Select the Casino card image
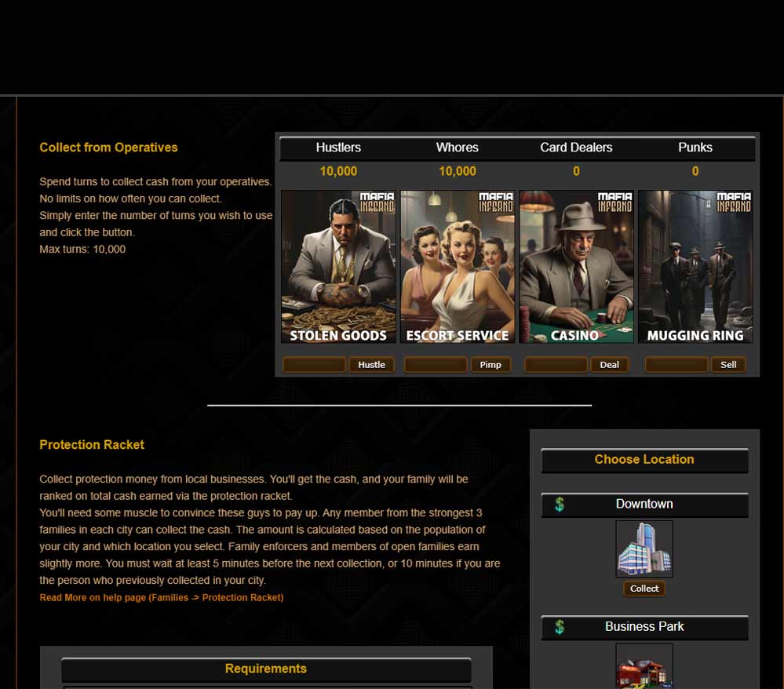Viewport: 784px width, 689px height. pos(577,267)
